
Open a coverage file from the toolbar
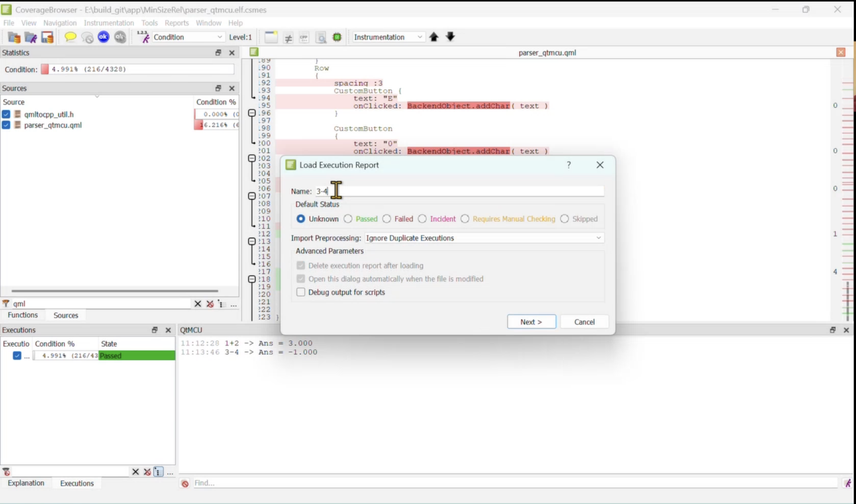click(x=14, y=37)
